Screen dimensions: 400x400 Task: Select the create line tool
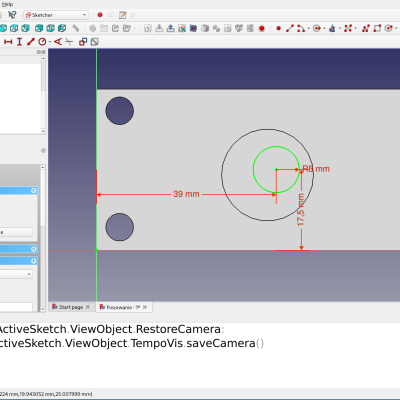tap(290, 28)
